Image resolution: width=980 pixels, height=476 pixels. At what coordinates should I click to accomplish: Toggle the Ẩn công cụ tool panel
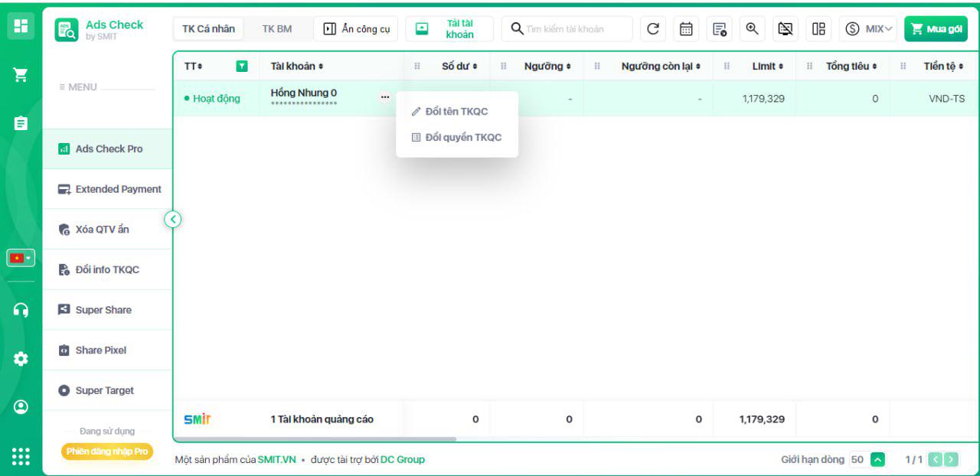[356, 29]
